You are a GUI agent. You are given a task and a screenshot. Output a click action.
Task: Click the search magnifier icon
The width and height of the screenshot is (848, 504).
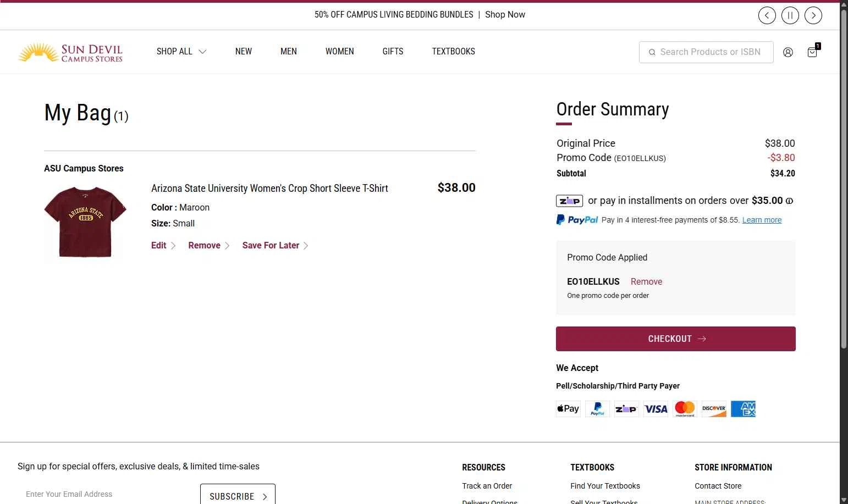[x=652, y=52]
